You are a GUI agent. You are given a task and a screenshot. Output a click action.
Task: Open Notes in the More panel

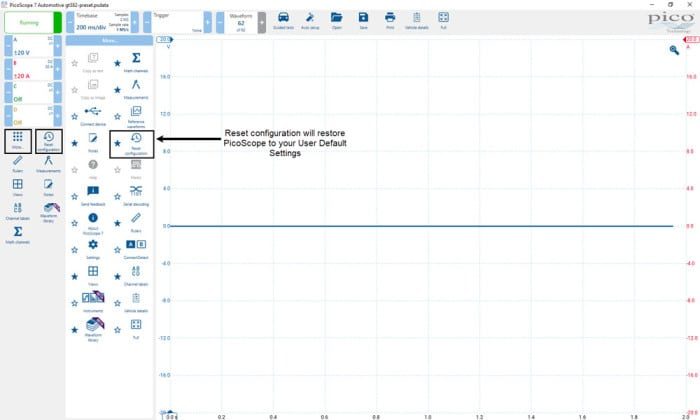coord(93,143)
